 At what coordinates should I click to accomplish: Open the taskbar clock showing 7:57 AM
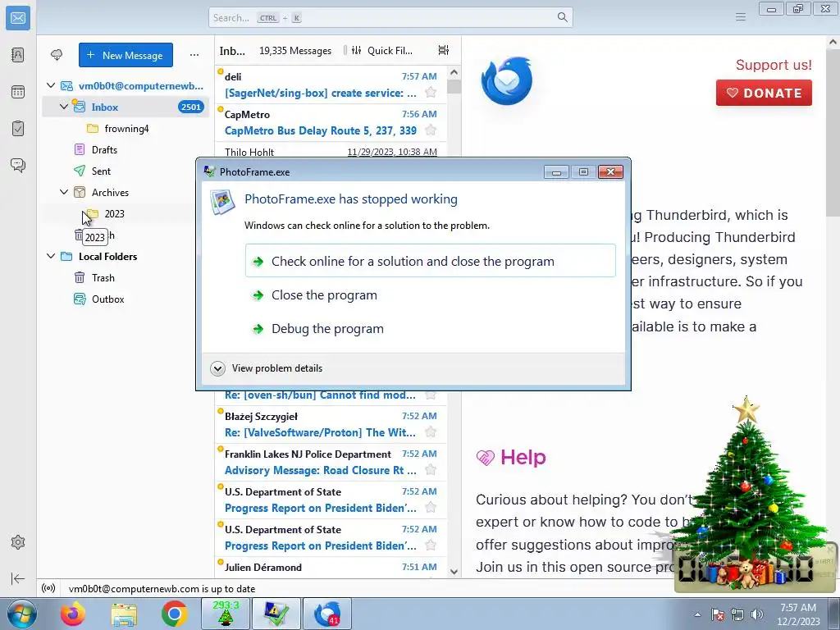coord(798,614)
